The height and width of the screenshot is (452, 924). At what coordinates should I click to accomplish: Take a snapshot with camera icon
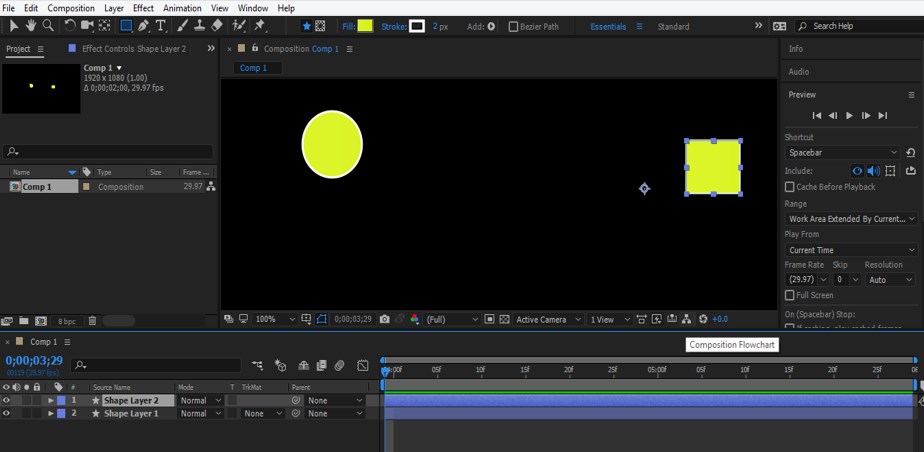pyautogui.click(x=385, y=319)
